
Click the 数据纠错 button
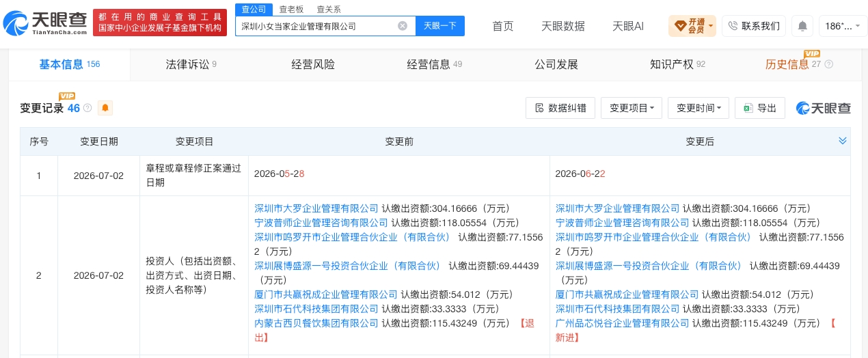point(560,108)
